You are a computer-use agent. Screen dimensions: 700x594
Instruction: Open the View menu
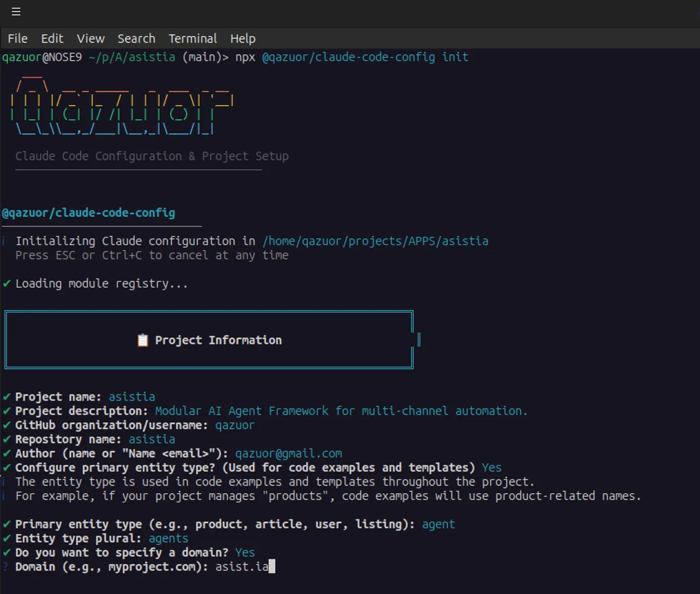coord(90,38)
